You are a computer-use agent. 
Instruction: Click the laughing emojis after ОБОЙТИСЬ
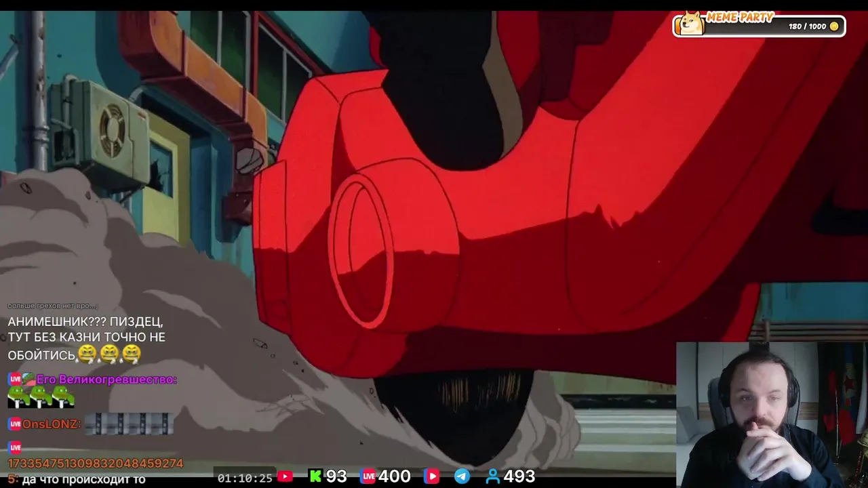[x=109, y=353]
